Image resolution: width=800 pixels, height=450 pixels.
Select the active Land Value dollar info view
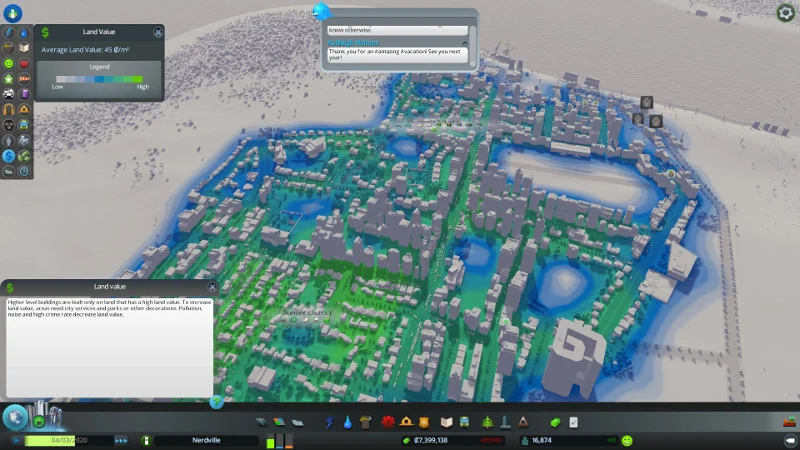tap(9, 156)
